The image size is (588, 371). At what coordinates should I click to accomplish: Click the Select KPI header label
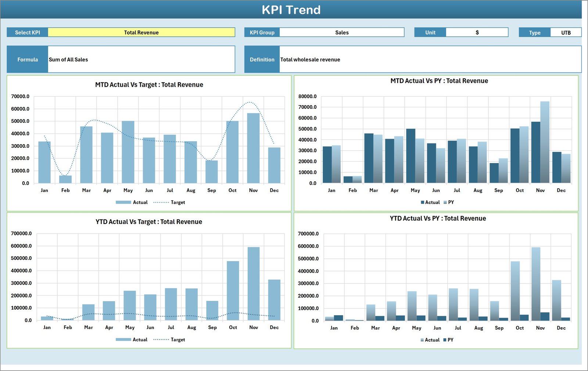coord(27,32)
